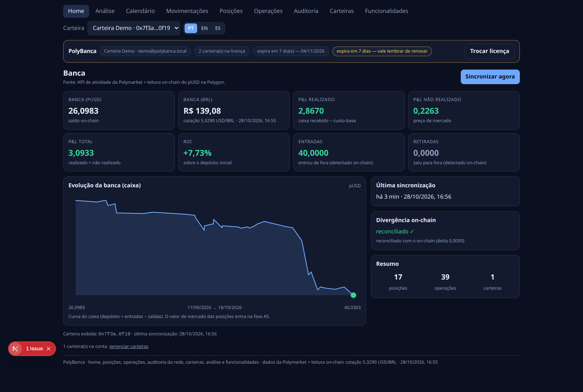The width and height of the screenshot is (583, 392).
Task: Click the P&L Não Realizado value 0,2263
Action: [426, 111]
